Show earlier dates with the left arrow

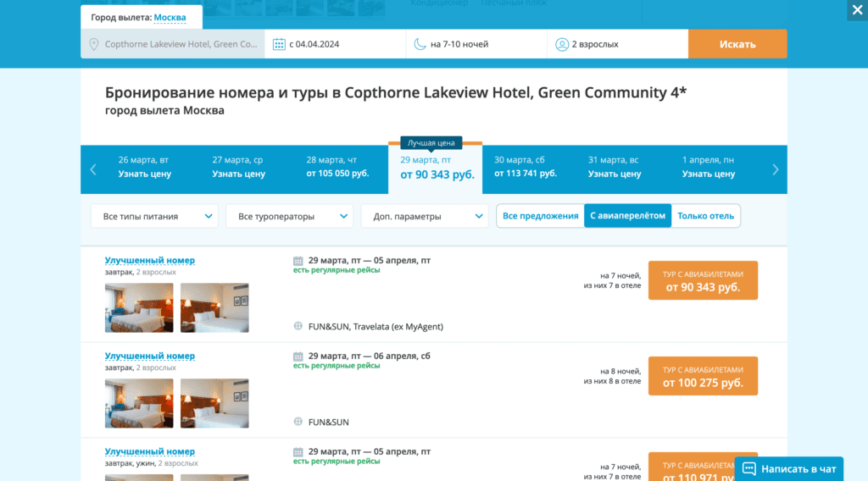click(x=93, y=169)
